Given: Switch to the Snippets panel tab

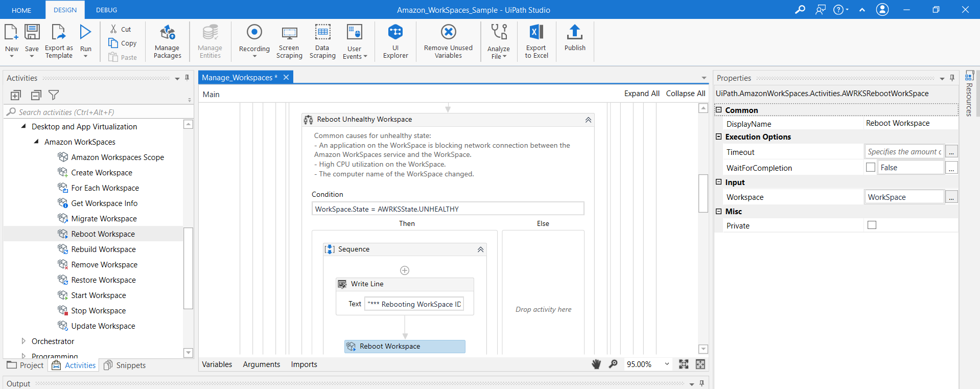Looking at the screenshot, I should pyautogui.click(x=125, y=365).
